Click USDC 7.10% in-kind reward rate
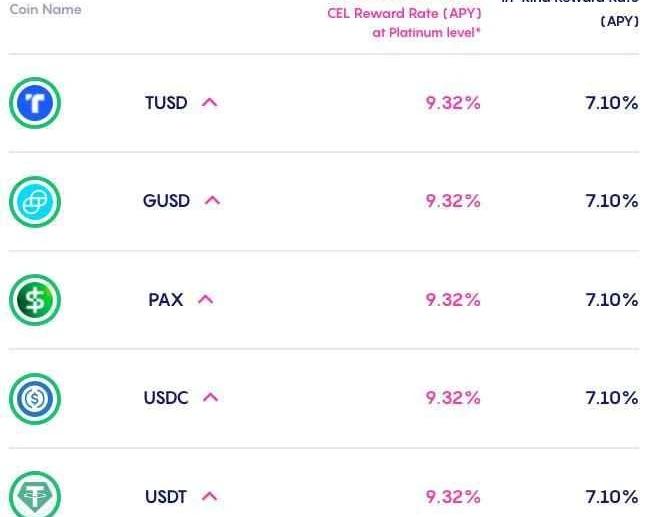664x517 pixels. click(x=611, y=398)
